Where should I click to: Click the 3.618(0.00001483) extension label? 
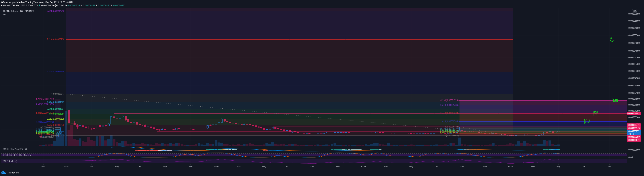[449, 105]
